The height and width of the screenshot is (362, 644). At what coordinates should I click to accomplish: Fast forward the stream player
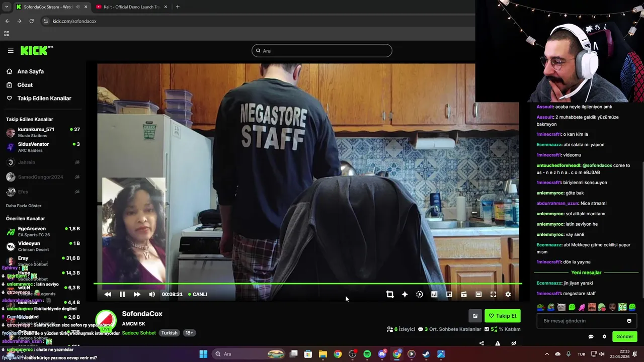tap(137, 294)
